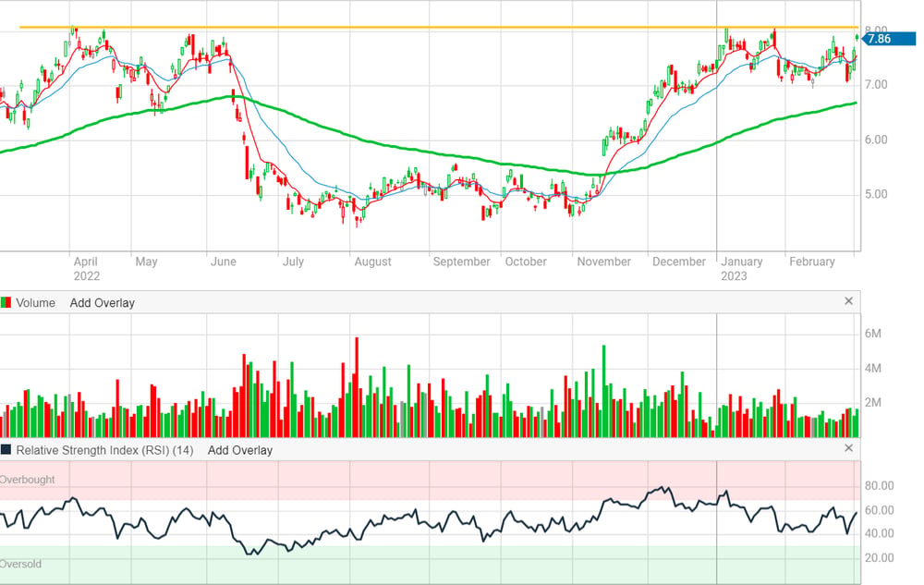
Task: Close the Volume indicator panel
Action: [x=848, y=301]
